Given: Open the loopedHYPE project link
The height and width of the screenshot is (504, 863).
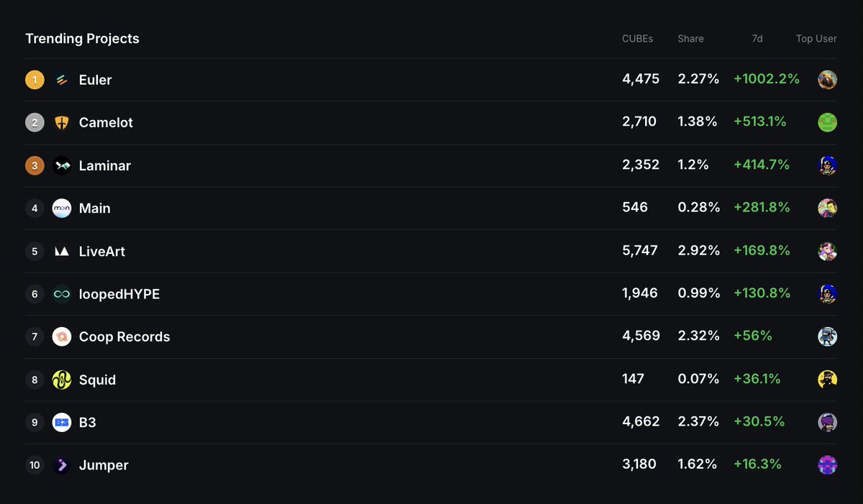Looking at the screenshot, I should pos(119,294).
